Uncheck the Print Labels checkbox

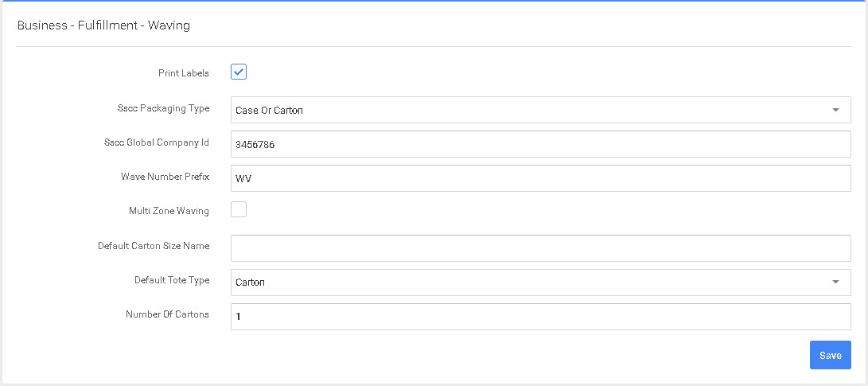point(239,72)
